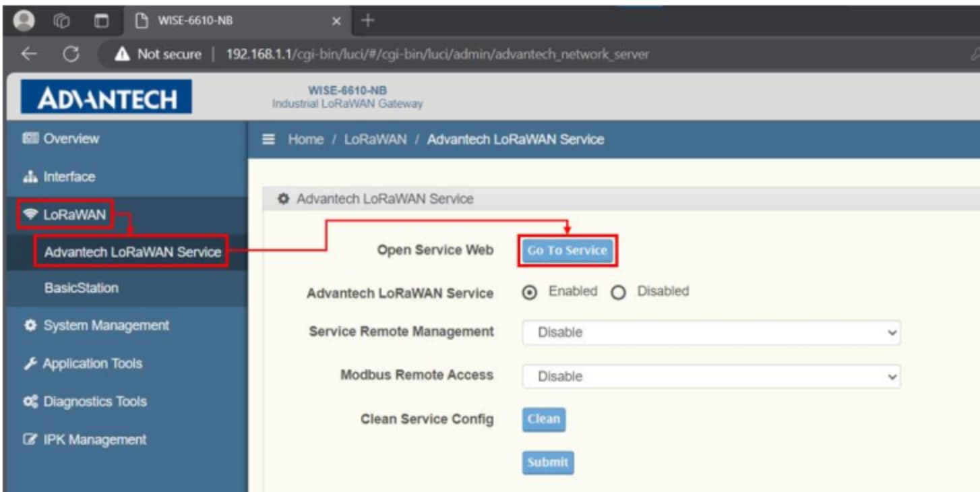Click the Home breadcrumb link
Screen dimensions: 980x492
(x=306, y=140)
